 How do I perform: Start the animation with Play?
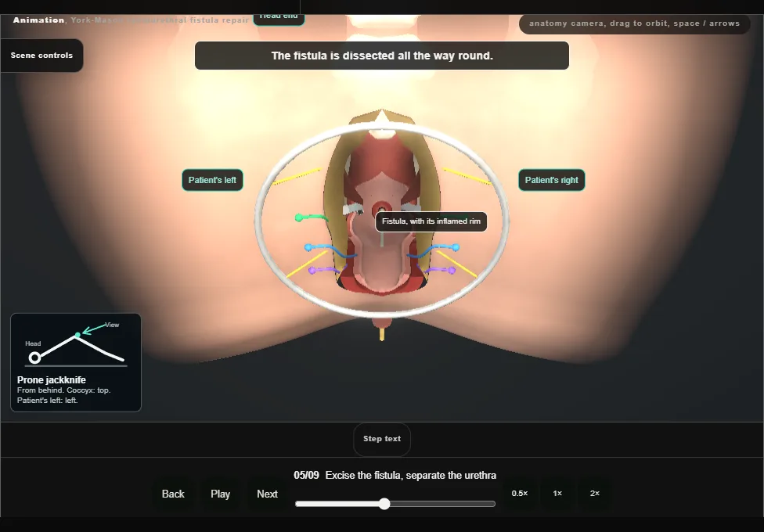coord(220,494)
